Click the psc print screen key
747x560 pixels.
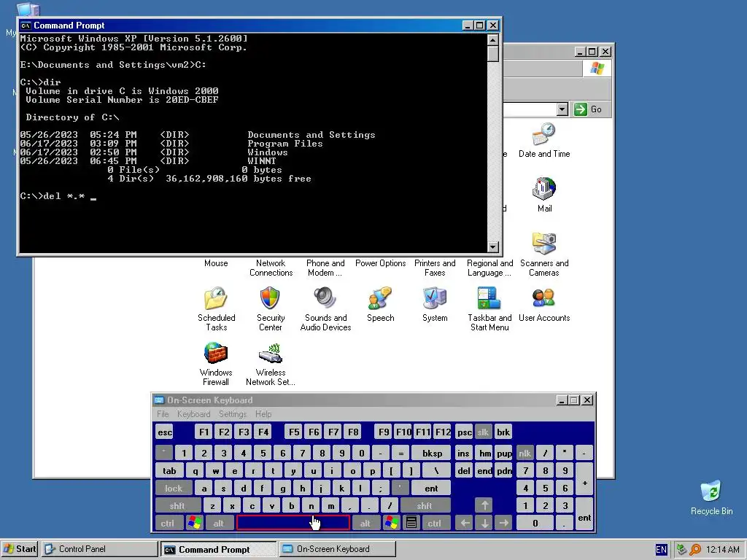coord(464,432)
